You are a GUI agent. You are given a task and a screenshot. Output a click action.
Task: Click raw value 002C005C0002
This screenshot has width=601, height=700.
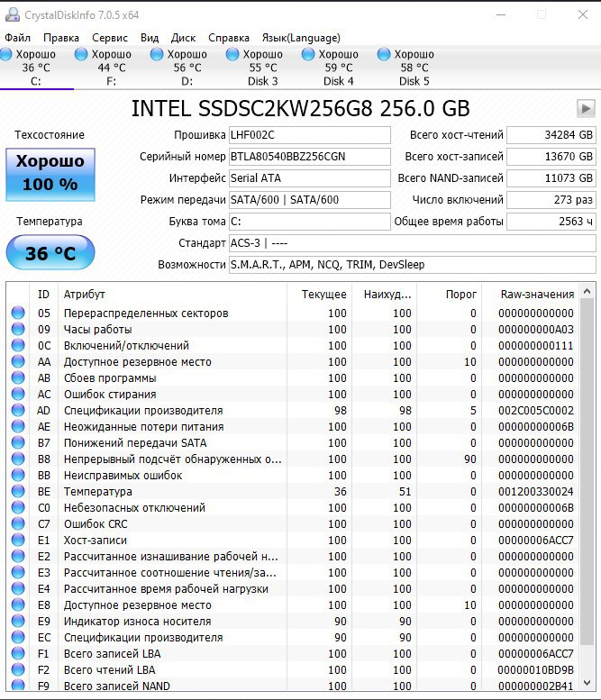[536, 410]
